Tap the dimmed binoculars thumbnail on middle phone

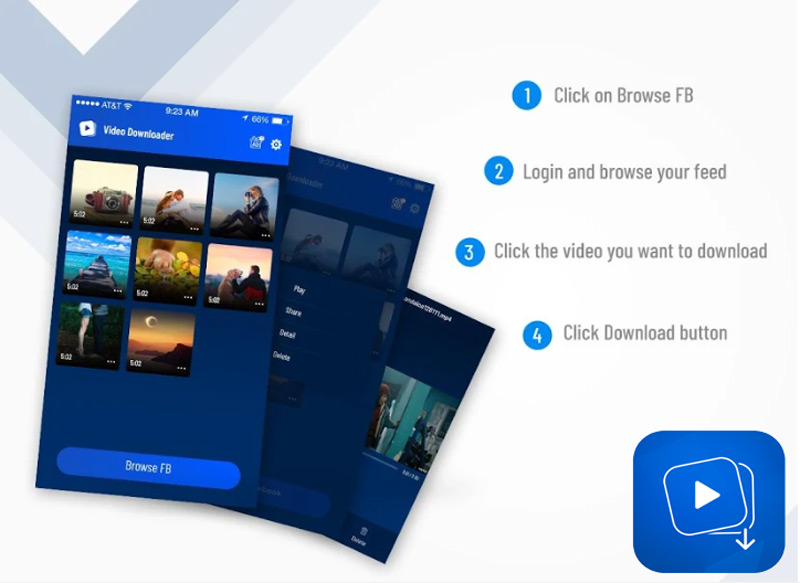[376, 257]
